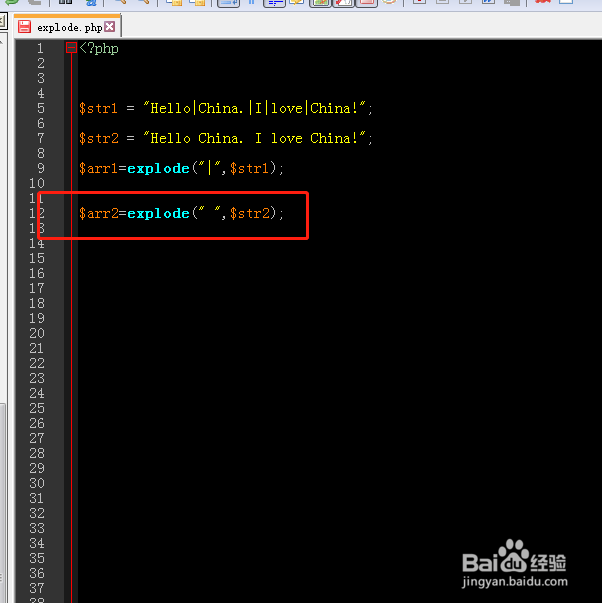Collapse the PHP block fold marker on line 1
602x603 pixels.
[71, 48]
